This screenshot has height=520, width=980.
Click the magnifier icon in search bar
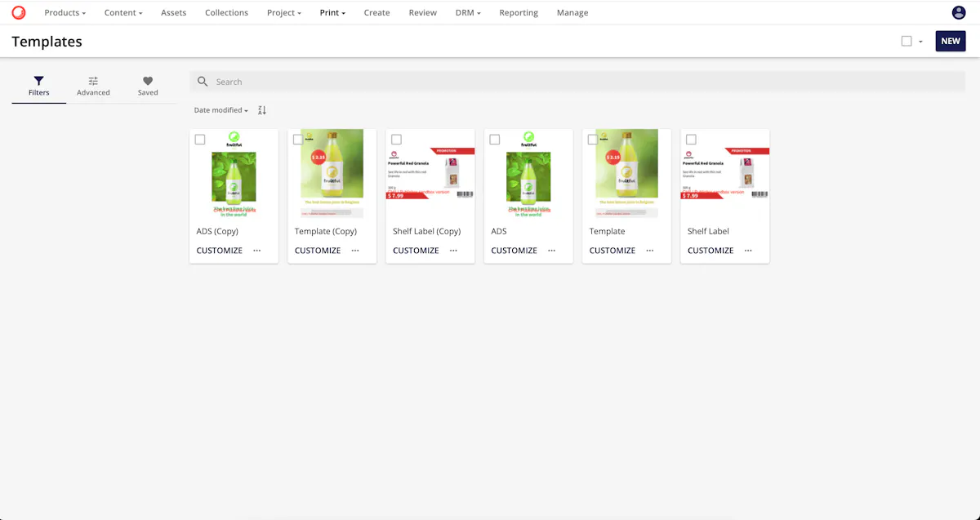tap(203, 82)
